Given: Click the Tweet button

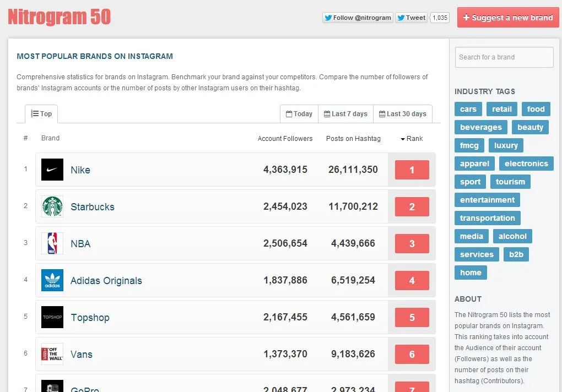Looking at the screenshot, I should tap(412, 18).
